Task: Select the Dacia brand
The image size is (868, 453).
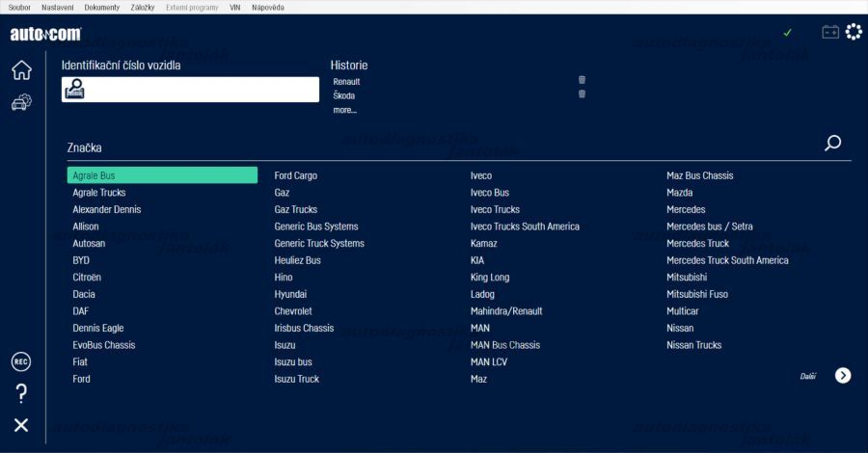Action: tap(84, 294)
